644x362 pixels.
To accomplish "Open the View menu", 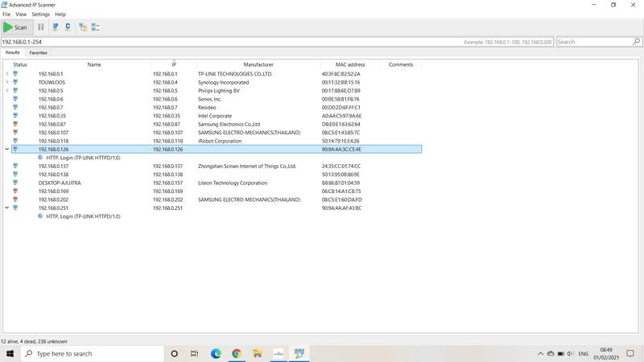I will tap(21, 14).
